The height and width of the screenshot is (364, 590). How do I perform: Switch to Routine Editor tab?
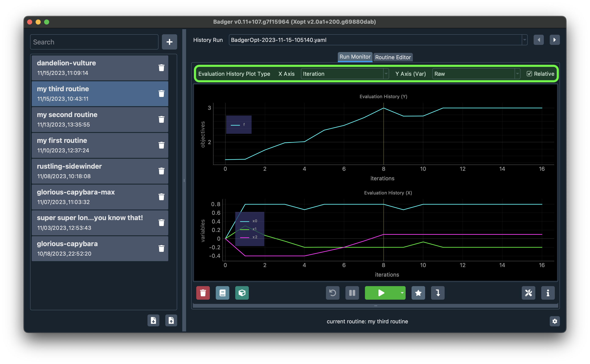point(392,56)
